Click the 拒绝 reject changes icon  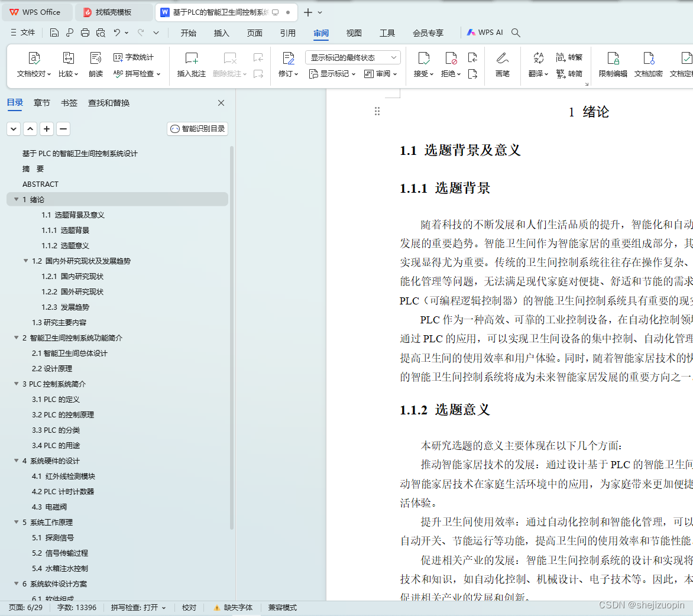pyautogui.click(x=451, y=59)
